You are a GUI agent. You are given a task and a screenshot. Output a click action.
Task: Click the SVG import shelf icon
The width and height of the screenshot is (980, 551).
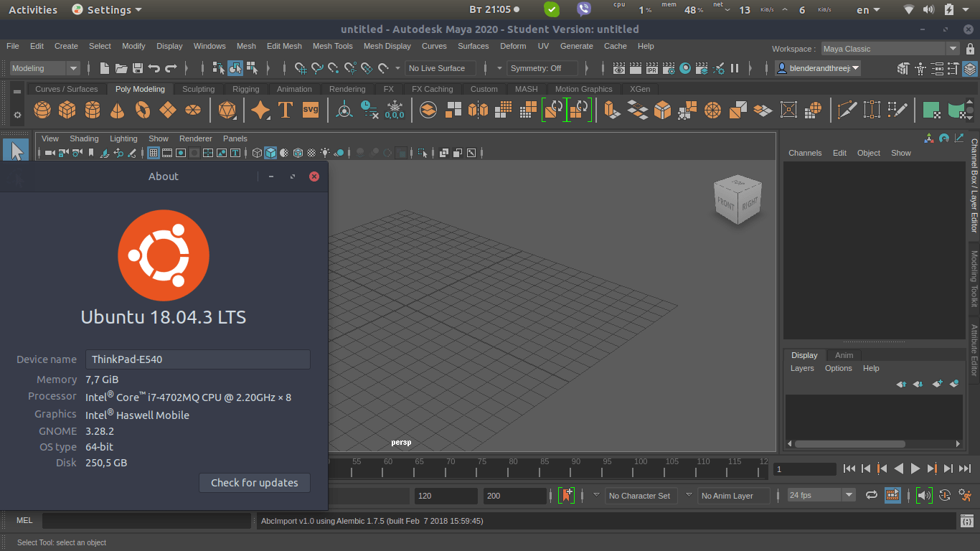click(311, 110)
